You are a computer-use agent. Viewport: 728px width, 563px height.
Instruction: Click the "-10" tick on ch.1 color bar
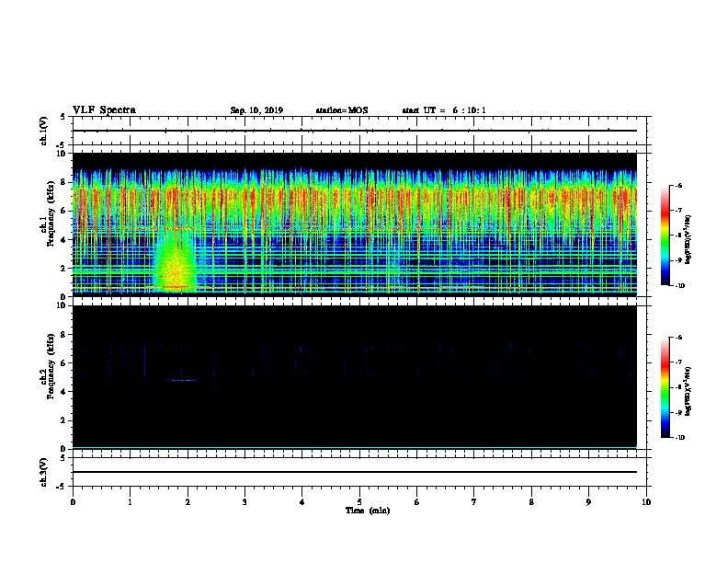[679, 286]
